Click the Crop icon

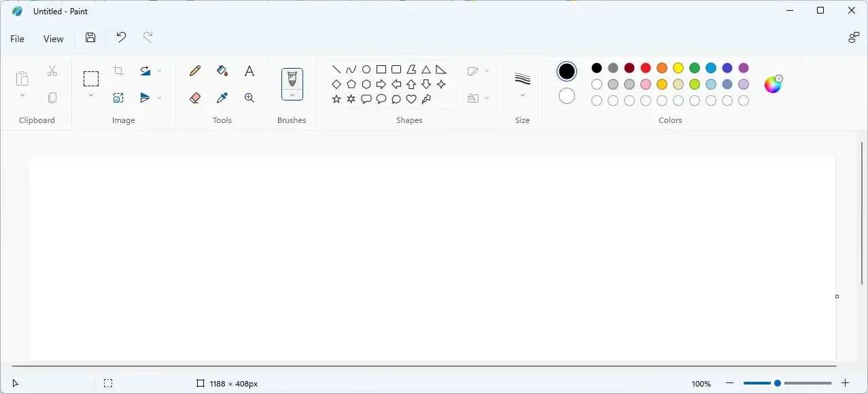pos(118,71)
